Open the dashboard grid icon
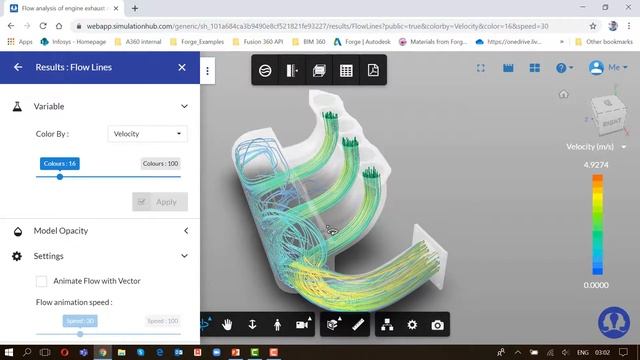 pos(535,68)
